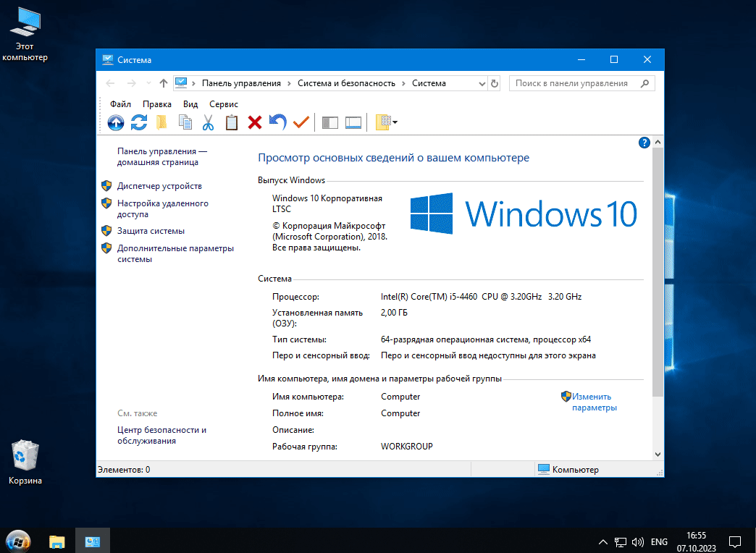This screenshot has width=756, height=553.
Task: Click the Paste clipboard toolbar icon
Action: pos(232,122)
